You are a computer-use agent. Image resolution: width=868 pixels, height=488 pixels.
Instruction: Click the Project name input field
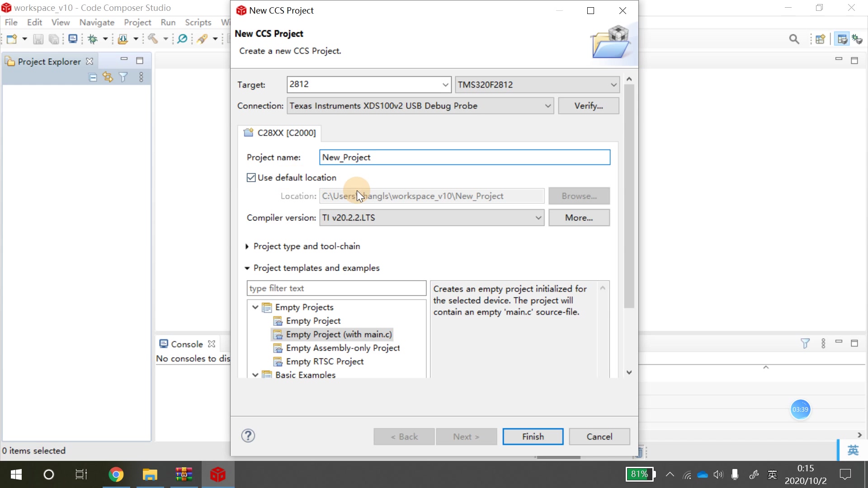[465, 157]
